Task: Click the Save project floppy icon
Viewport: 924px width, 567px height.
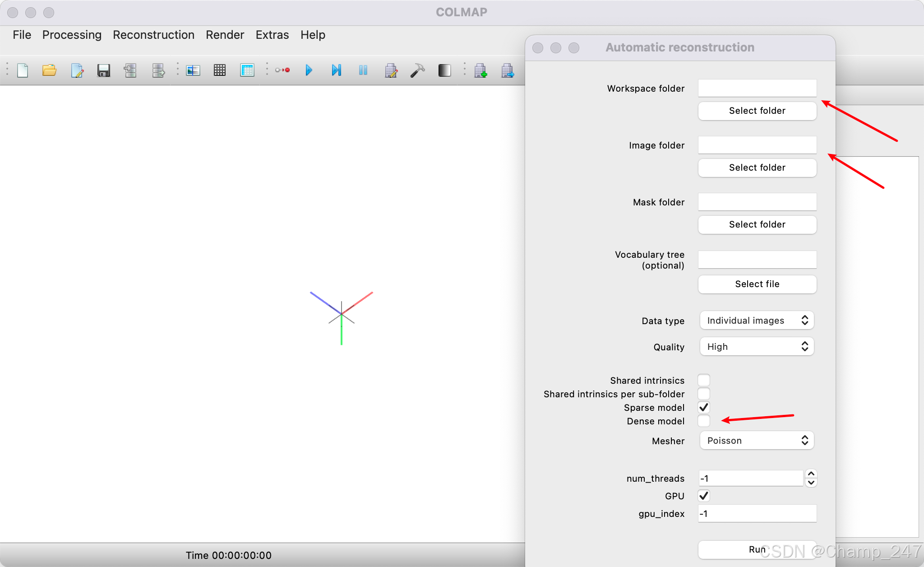Action: tap(104, 70)
